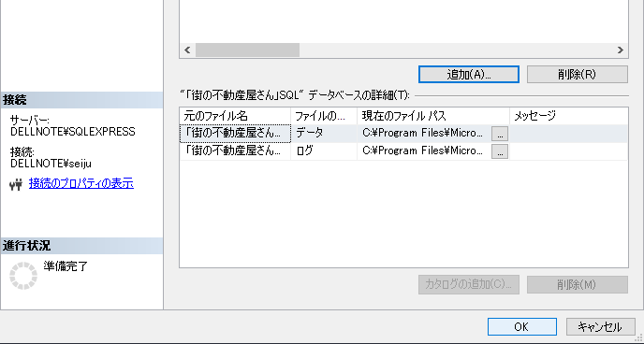Click the 削除(R) button
Viewport: 644px width, 344px height.
pos(577,75)
